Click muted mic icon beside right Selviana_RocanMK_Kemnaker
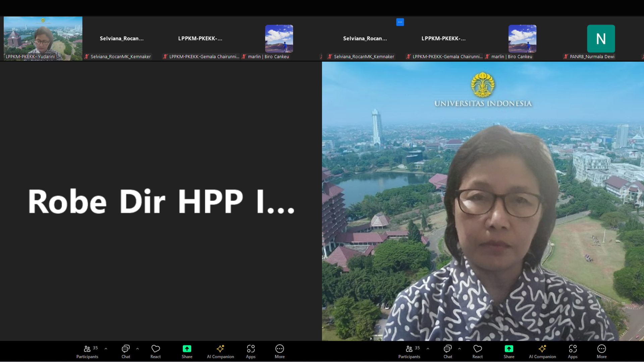The image size is (644, 362). (x=330, y=57)
